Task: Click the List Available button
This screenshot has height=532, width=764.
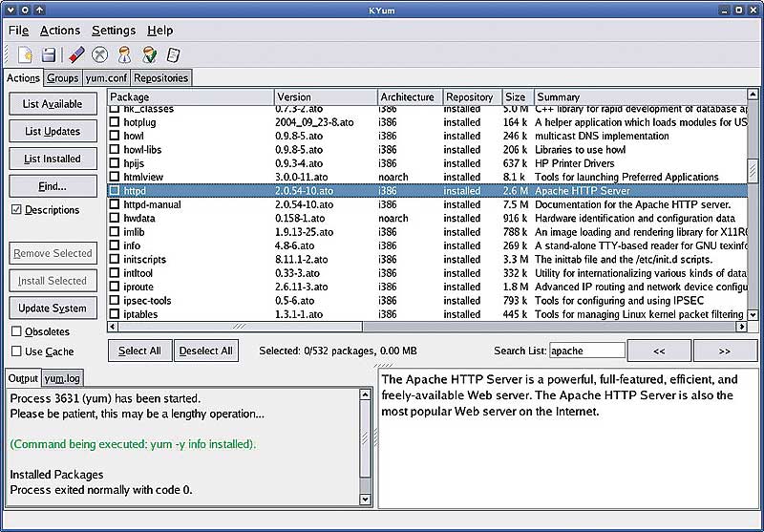Action: (53, 104)
